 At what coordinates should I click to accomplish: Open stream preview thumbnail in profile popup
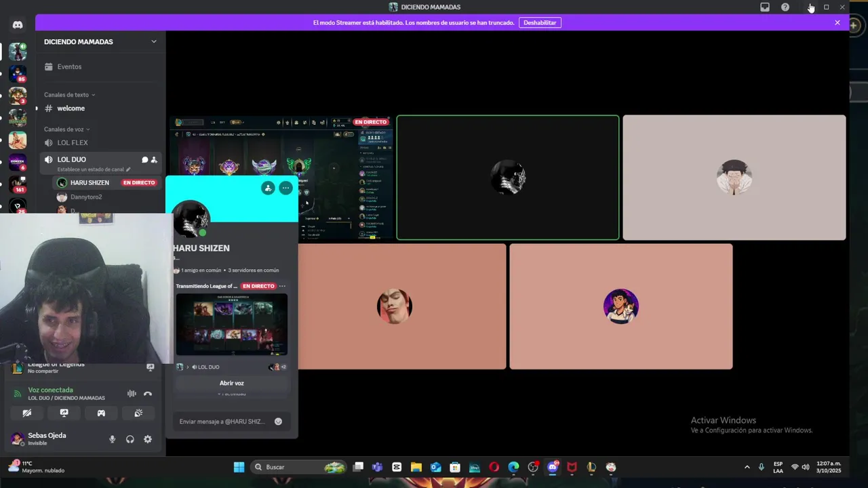point(232,325)
